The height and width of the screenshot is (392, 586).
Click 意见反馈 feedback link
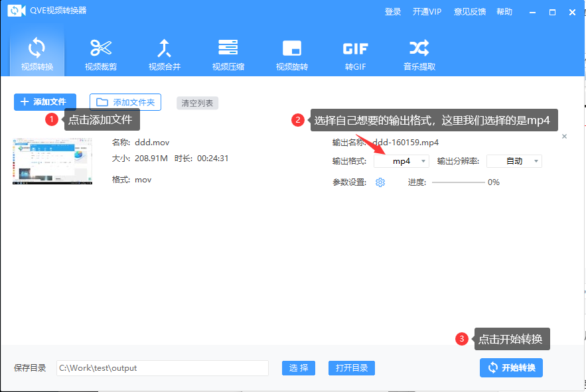pos(470,12)
